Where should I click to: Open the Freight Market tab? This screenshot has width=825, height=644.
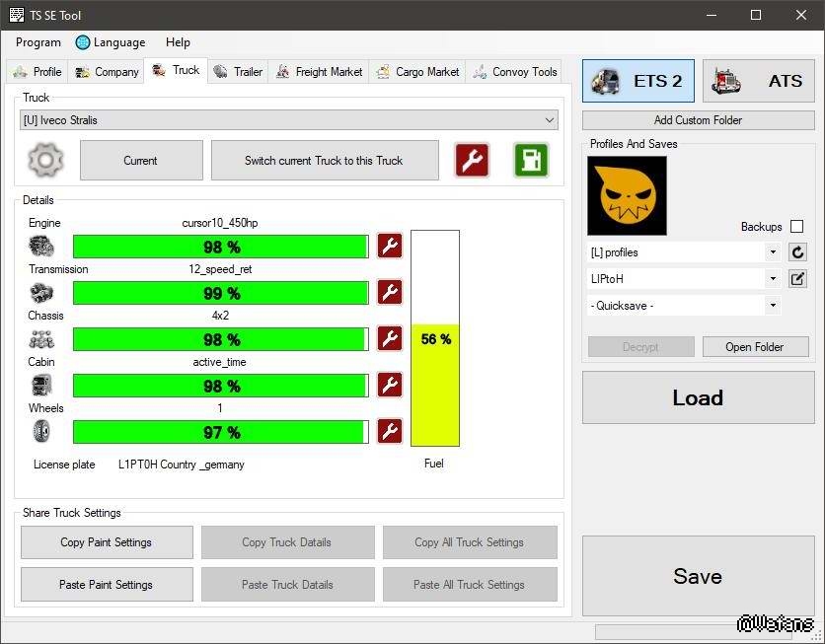tap(320, 72)
